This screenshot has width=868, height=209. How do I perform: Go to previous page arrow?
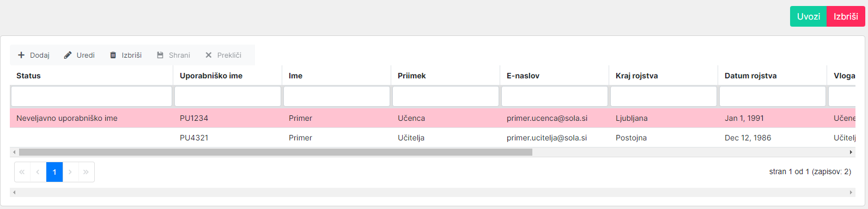38,172
